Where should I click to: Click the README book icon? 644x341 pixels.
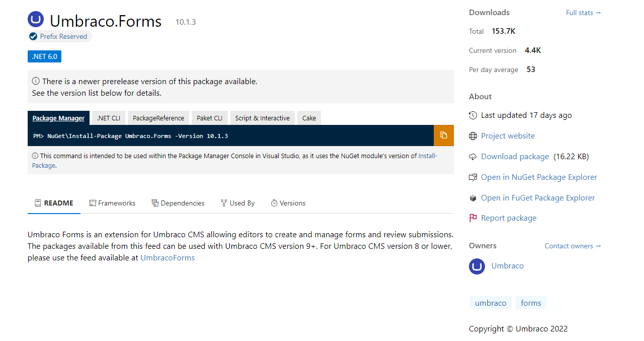pos(38,203)
